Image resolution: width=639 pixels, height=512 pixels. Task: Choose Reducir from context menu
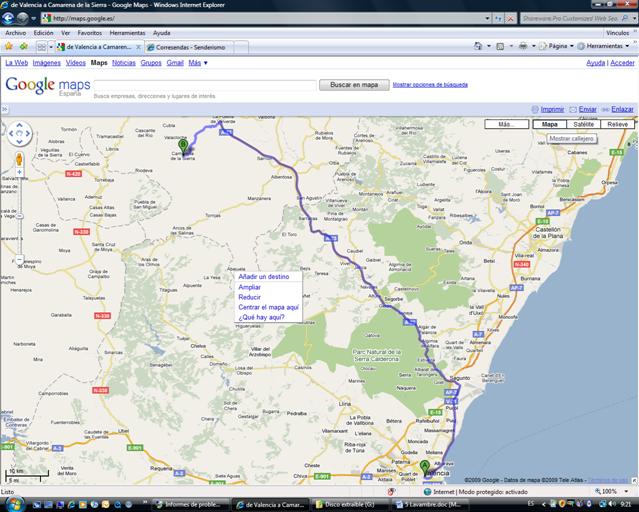coord(249,297)
